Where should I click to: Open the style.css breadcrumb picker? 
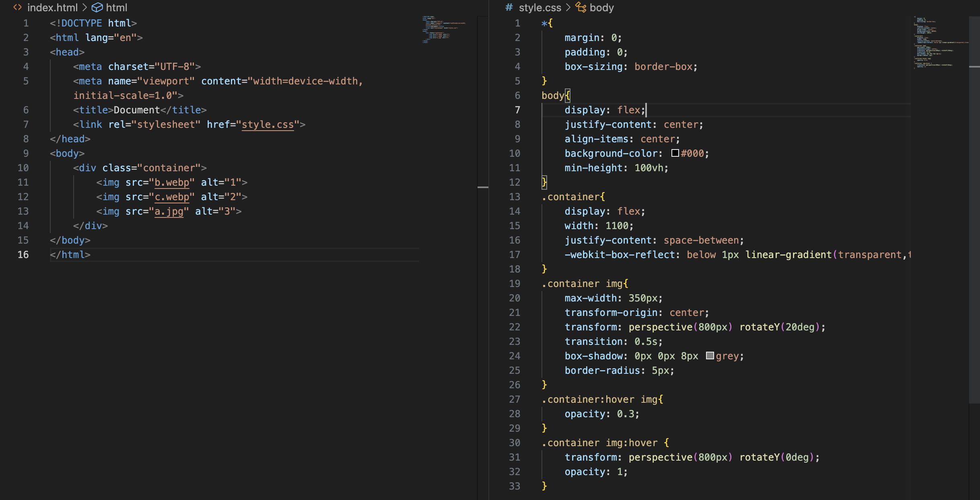540,8
